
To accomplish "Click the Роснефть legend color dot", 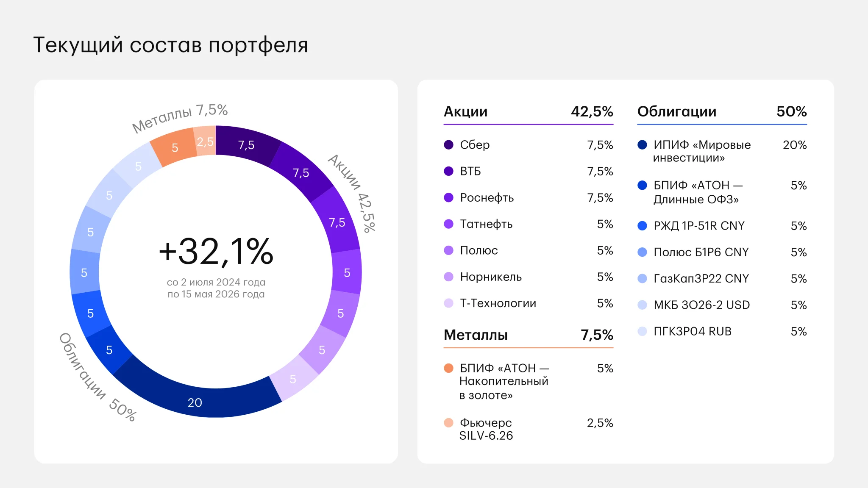I will pos(448,197).
